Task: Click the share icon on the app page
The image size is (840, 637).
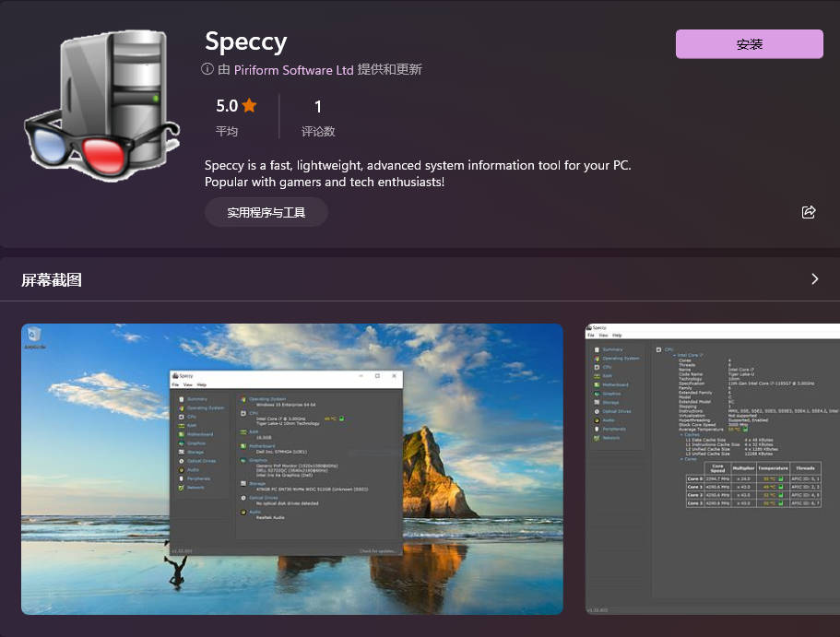Action: pos(809,212)
